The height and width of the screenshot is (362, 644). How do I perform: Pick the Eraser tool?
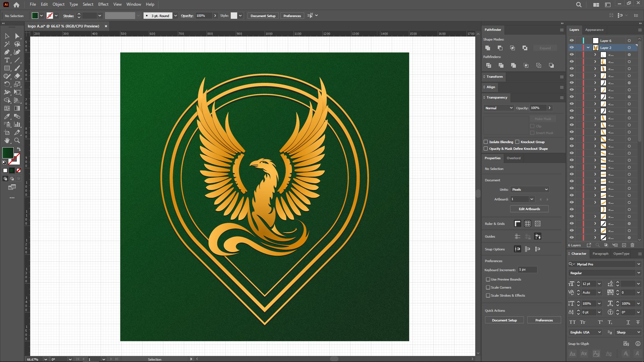17,76
